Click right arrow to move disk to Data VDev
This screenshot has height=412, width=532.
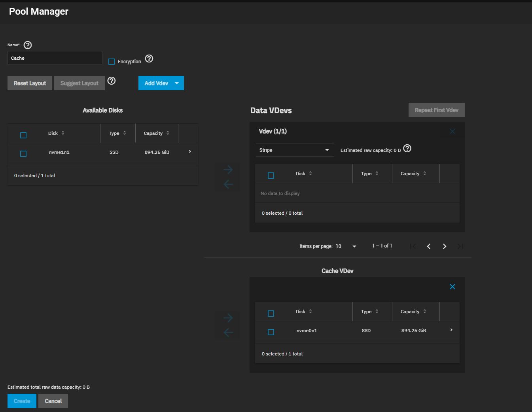pyautogui.click(x=228, y=170)
